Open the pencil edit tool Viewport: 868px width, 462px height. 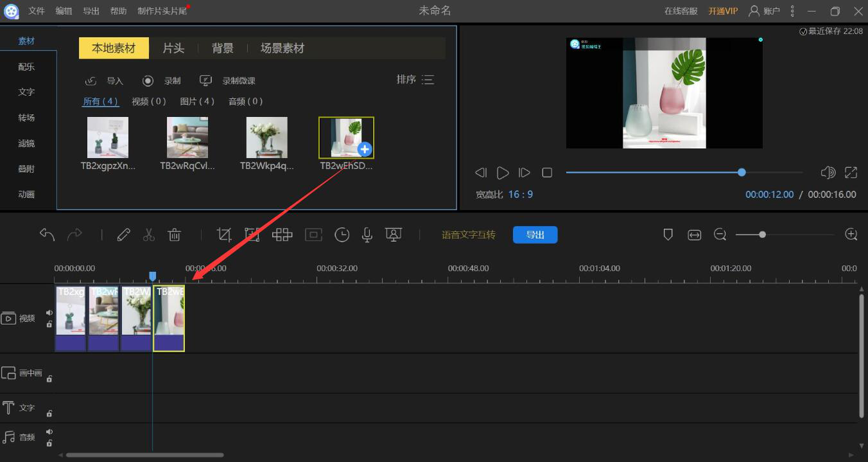tap(124, 235)
